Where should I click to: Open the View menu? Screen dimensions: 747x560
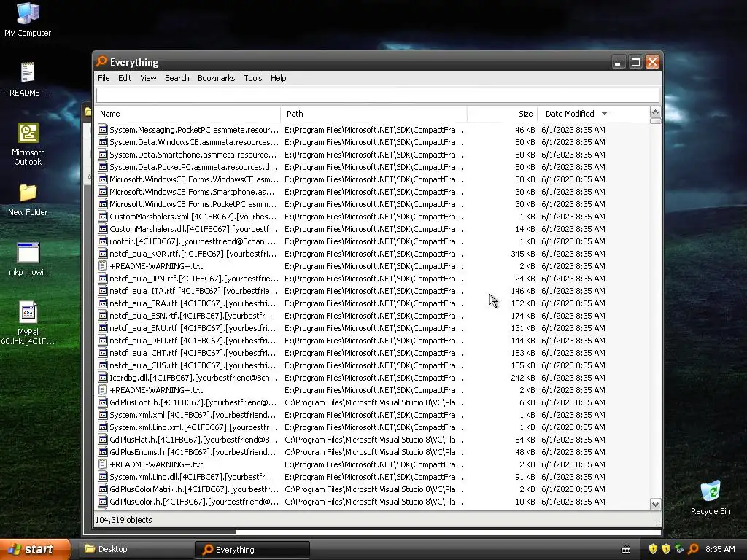tap(148, 78)
